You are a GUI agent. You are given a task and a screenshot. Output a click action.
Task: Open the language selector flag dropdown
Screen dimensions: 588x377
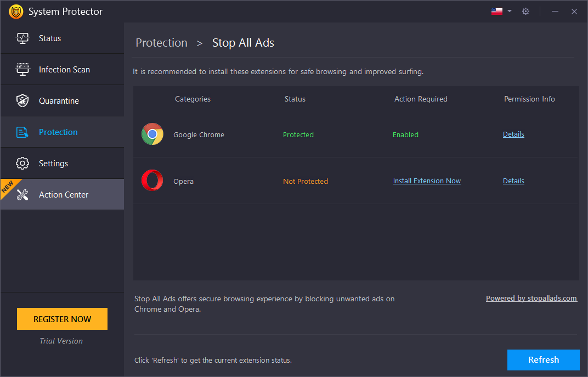(501, 11)
